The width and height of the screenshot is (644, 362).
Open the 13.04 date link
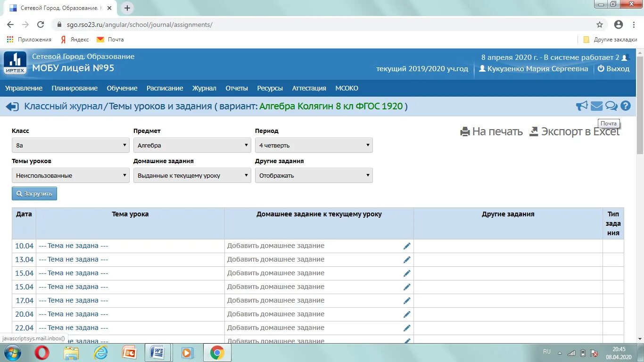(x=24, y=259)
